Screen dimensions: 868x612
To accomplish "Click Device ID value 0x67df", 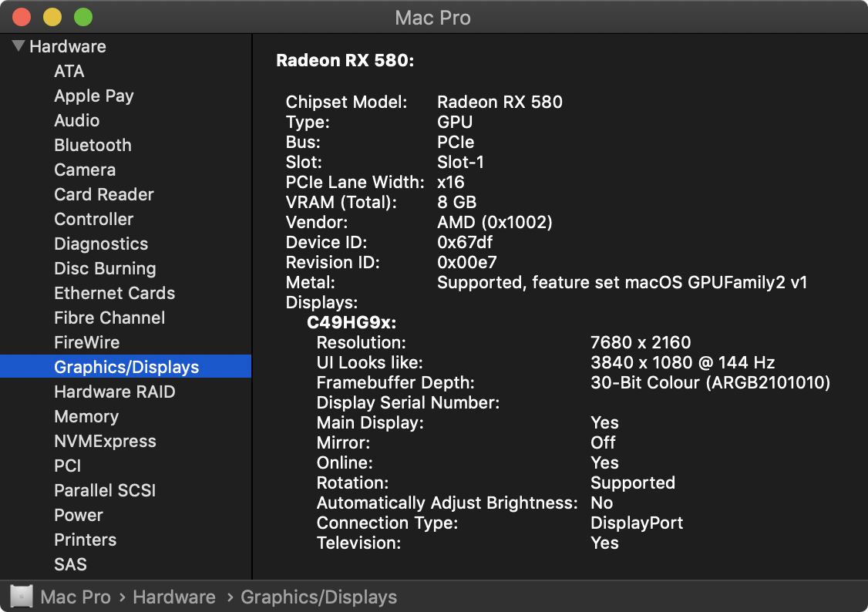I will click(x=464, y=242).
